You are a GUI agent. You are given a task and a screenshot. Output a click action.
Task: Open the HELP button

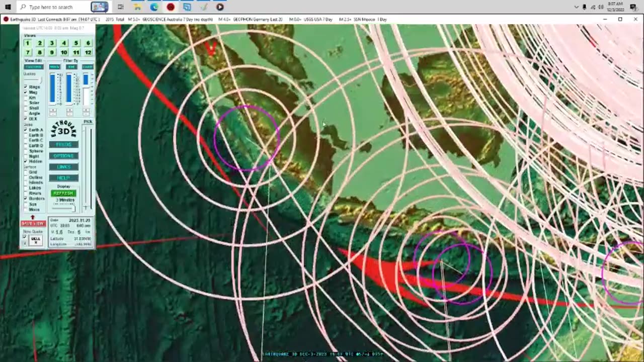coord(63,178)
